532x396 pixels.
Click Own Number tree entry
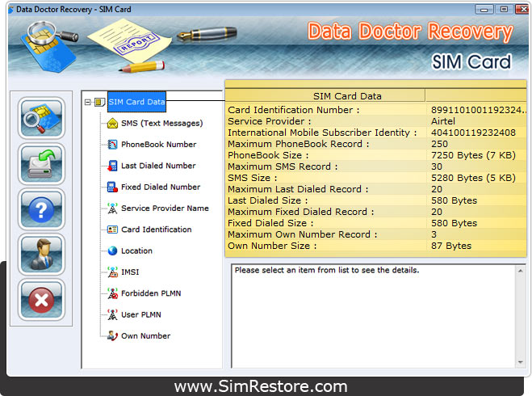[145, 336]
